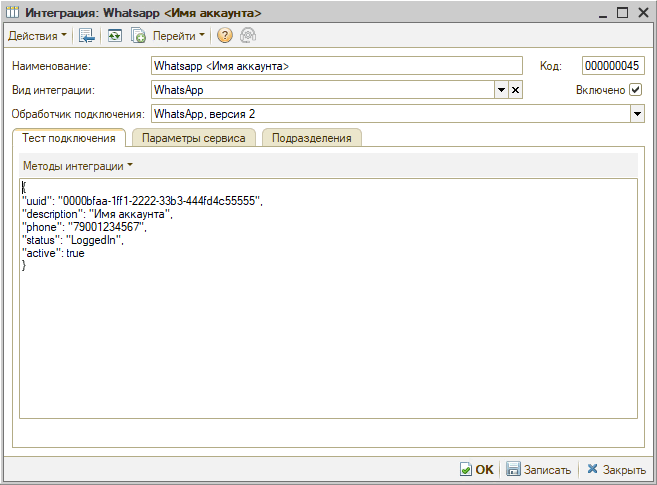This screenshot has height=485, width=657.
Task: Open help via the question mark icon
Action: coord(224,36)
